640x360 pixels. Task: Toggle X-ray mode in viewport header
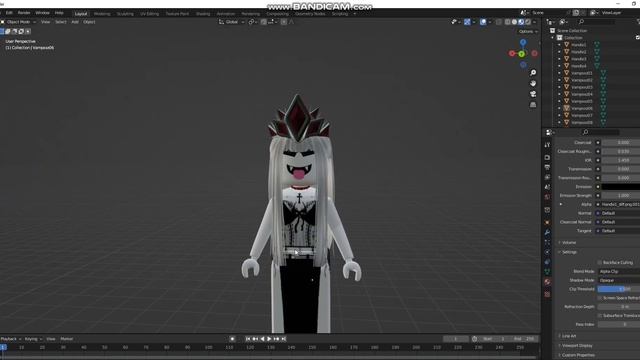point(499,22)
